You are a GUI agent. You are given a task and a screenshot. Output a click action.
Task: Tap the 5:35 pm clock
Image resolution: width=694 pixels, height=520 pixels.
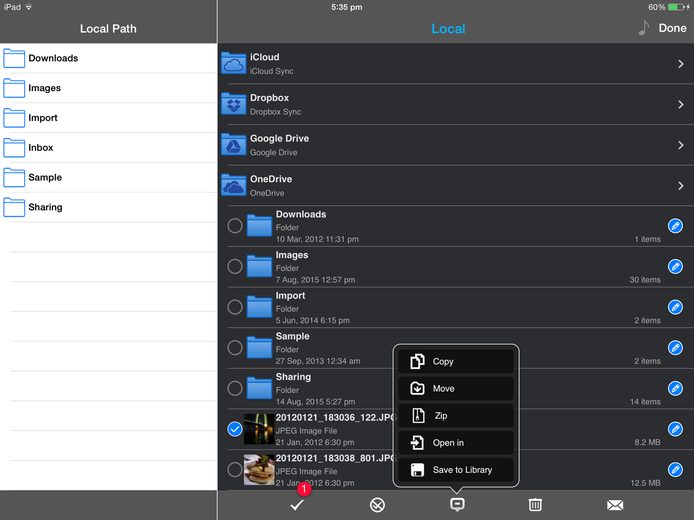coord(347,7)
